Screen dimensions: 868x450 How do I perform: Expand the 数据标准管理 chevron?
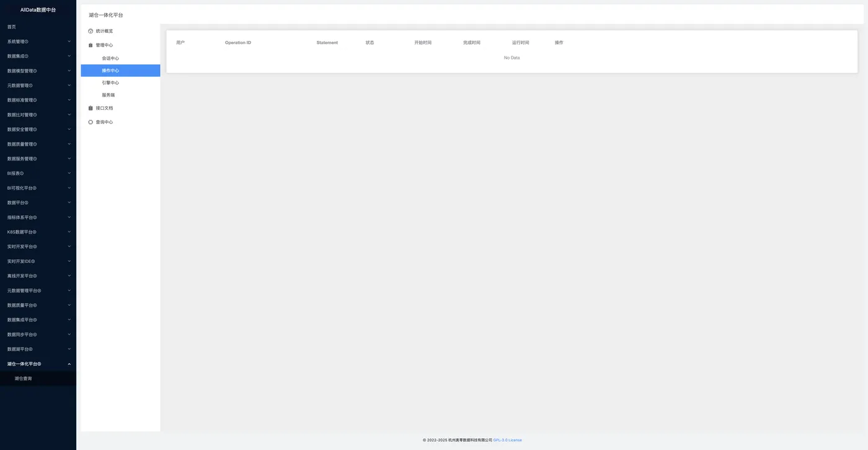coord(69,100)
